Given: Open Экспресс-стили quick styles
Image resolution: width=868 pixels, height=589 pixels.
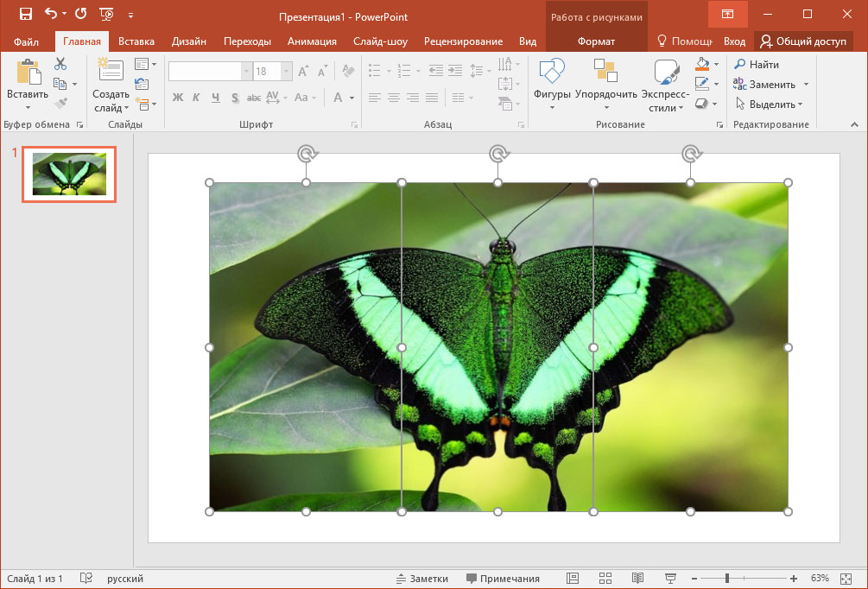Looking at the screenshot, I should [x=665, y=85].
